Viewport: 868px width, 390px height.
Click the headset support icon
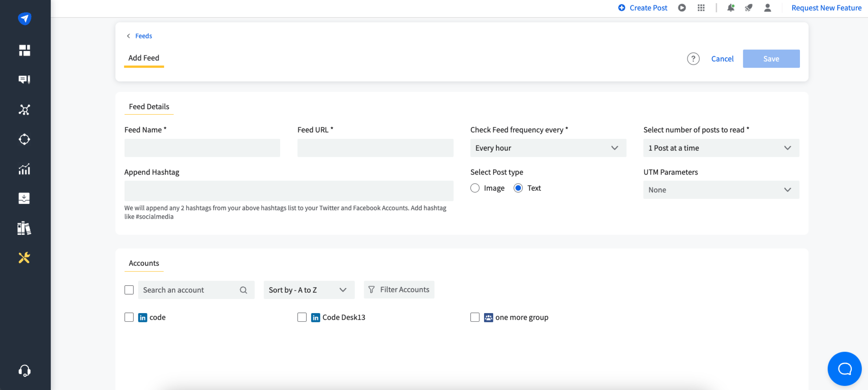tap(24, 370)
